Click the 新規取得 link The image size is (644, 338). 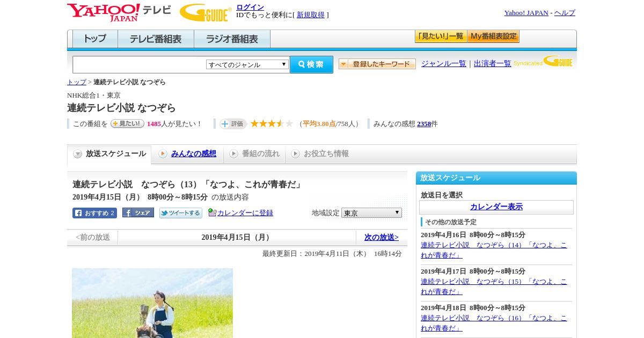click(311, 15)
